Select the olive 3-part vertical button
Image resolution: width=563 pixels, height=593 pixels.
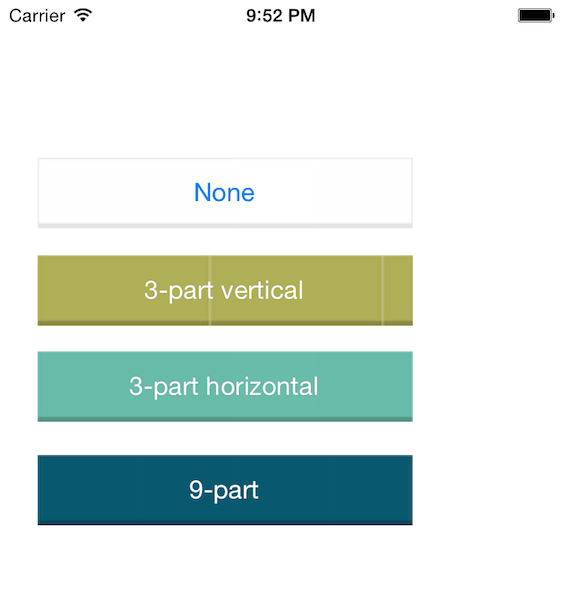(x=225, y=290)
